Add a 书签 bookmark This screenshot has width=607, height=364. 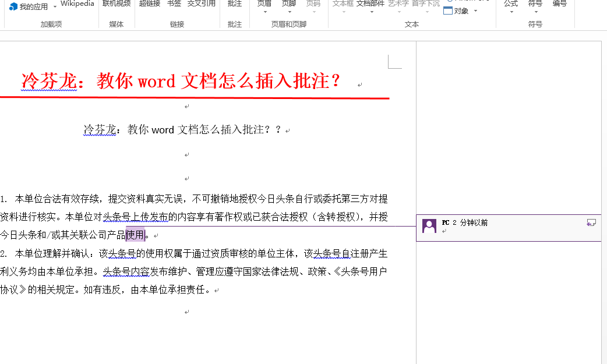click(174, 3)
